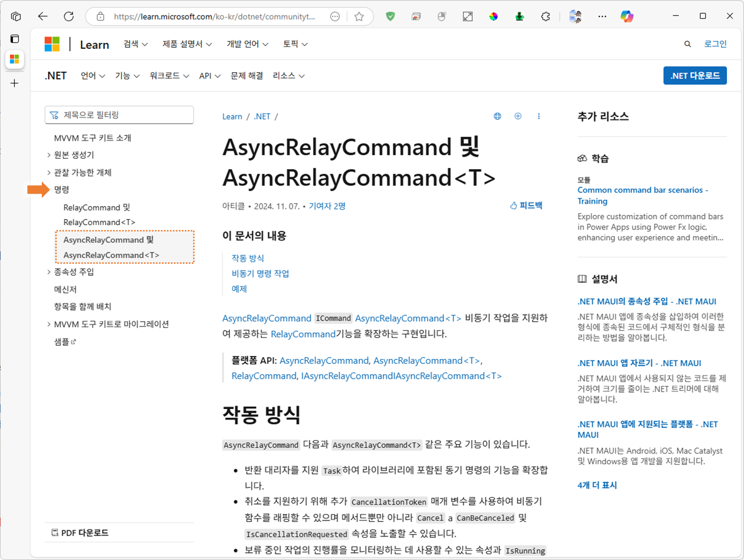The width and height of the screenshot is (744, 560).
Task: Expand 종속성 주입 tree node
Action: pyautogui.click(x=49, y=272)
